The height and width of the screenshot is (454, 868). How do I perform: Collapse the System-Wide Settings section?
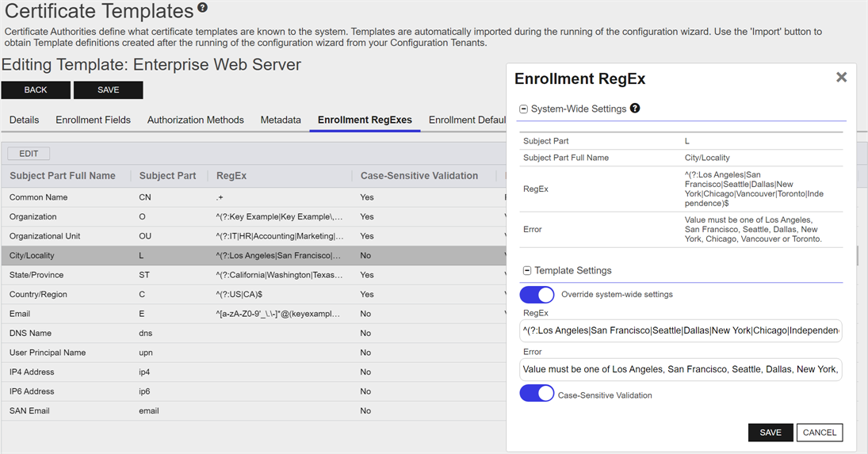523,109
